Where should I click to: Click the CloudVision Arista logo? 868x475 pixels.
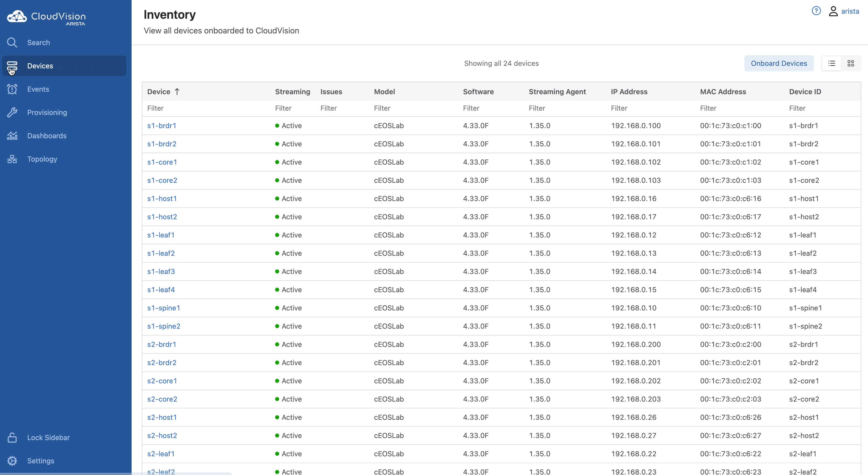pyautogui.click(x=46, y=17)
